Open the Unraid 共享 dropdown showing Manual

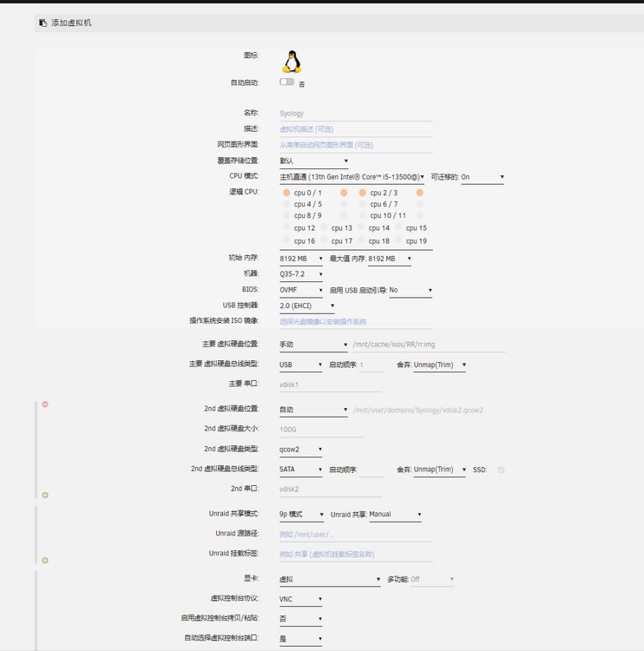pyautogui.click(x=395, y=515)
